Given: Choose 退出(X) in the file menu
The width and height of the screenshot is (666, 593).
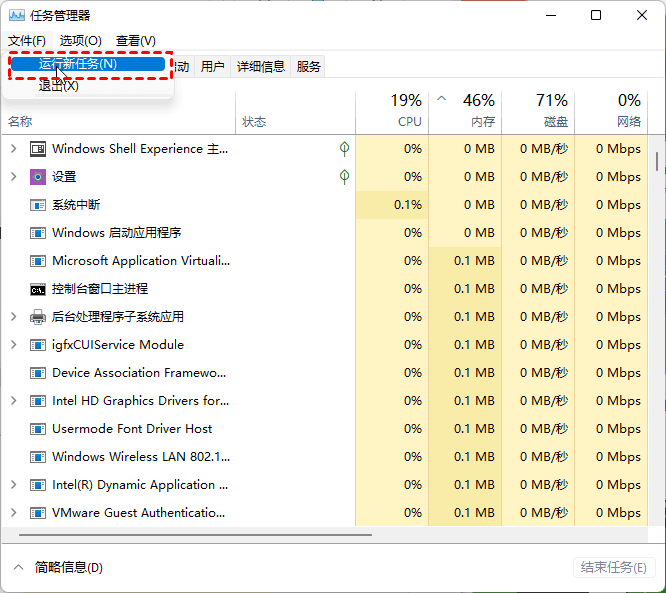Looking at the screenshot, I should point(59,86).
